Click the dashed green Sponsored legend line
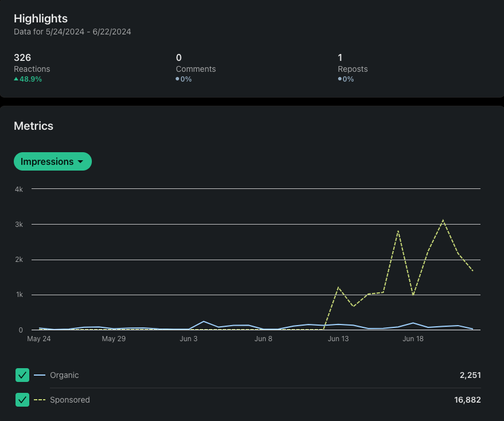 40,400
